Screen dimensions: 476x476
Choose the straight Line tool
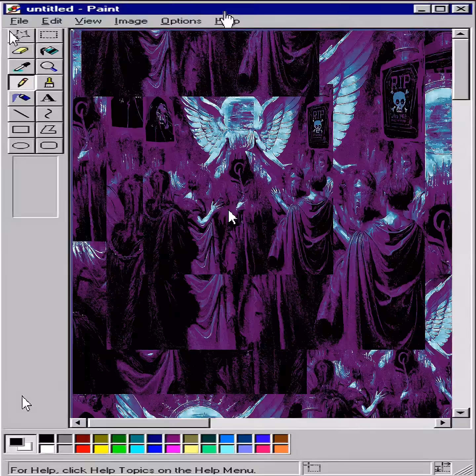tap(21, 114)
